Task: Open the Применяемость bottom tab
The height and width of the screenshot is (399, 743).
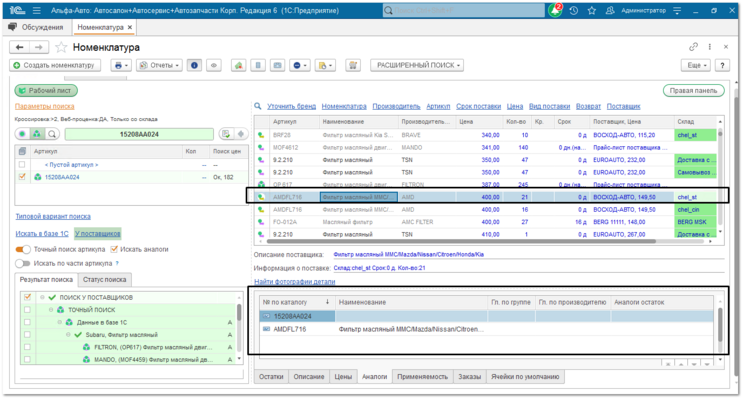Action: coord(422,377)
